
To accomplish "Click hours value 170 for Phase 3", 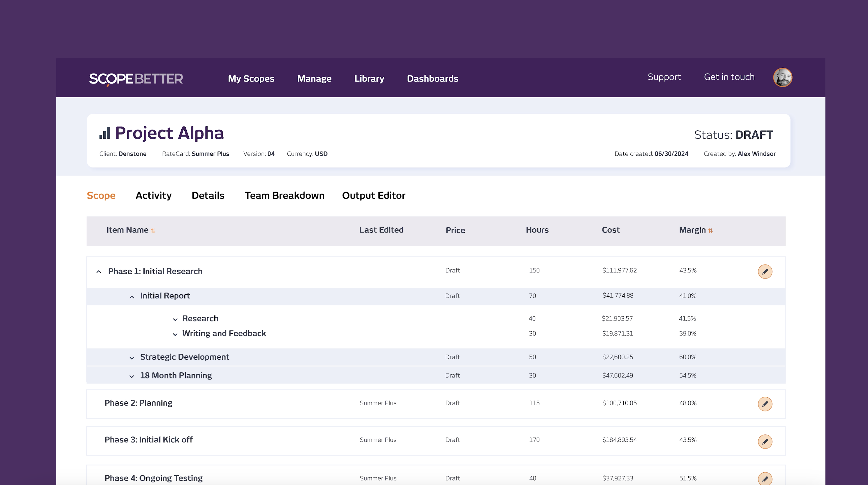I will 534,440.
